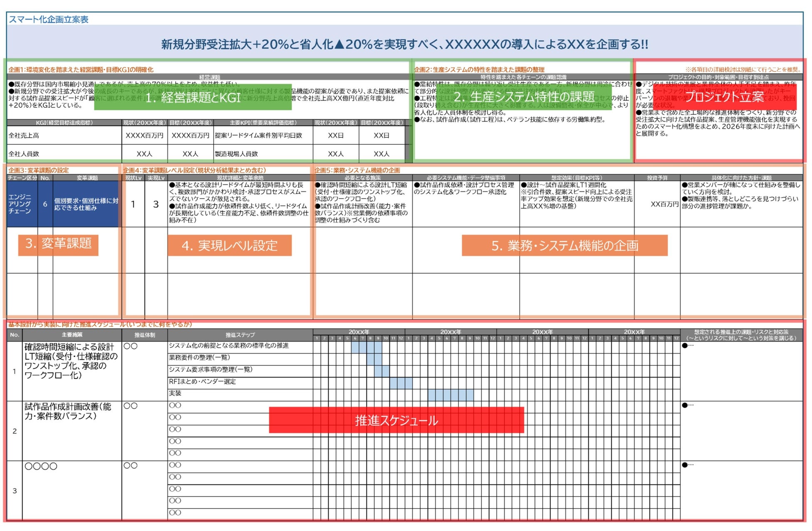Viewport: 812px width, 531px height.
Task: Click the green '2. 生産システム特性の課題' label
Action: coord(524,97)
